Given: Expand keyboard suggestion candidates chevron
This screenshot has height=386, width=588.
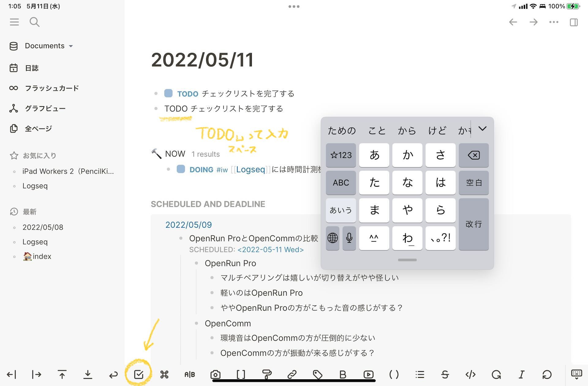Looking at the screenshot, I should 482,129.
